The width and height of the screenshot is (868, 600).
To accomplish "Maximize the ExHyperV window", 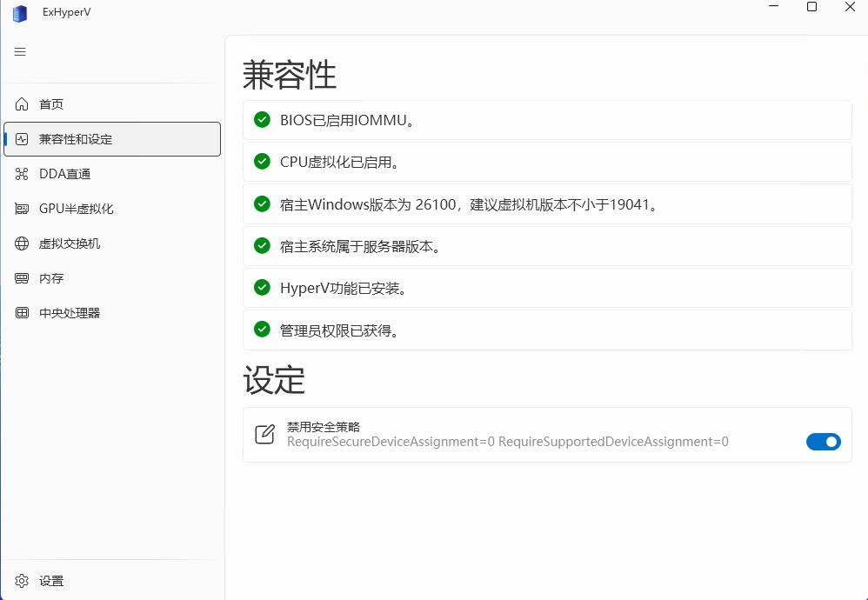I will [811, 7].
